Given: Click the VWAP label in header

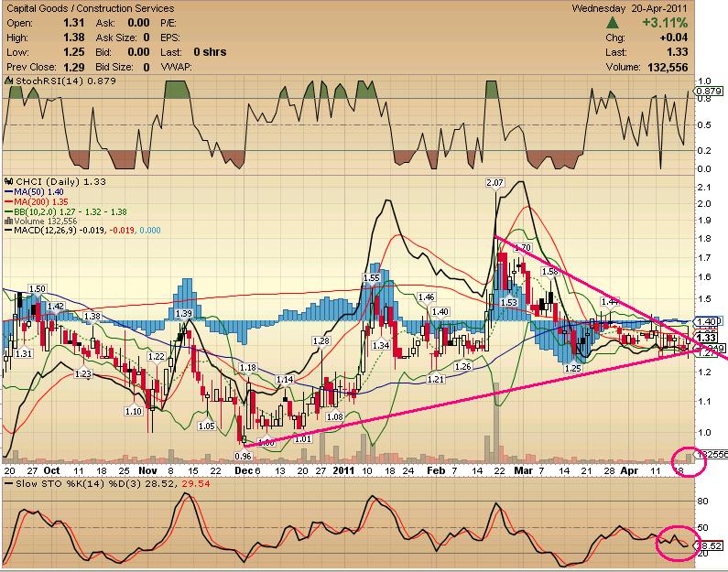Looking at the screenshot, I should point(177,67).
